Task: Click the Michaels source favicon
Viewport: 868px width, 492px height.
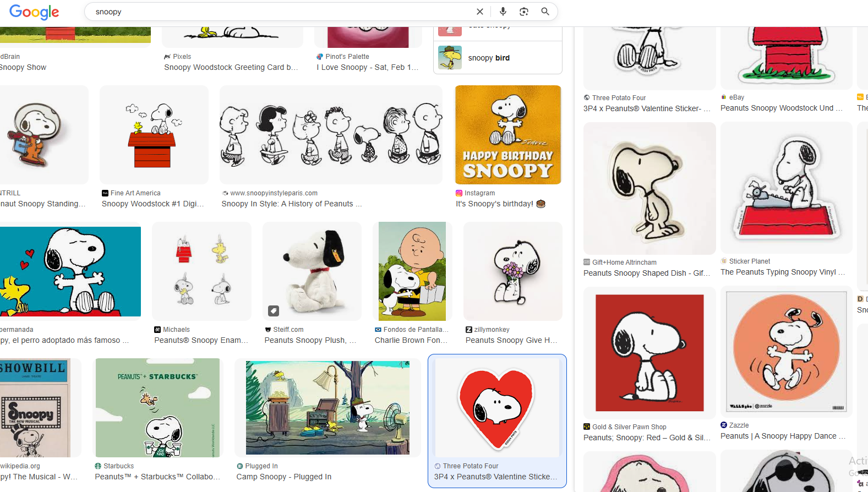Action: [x=157, y=330]
